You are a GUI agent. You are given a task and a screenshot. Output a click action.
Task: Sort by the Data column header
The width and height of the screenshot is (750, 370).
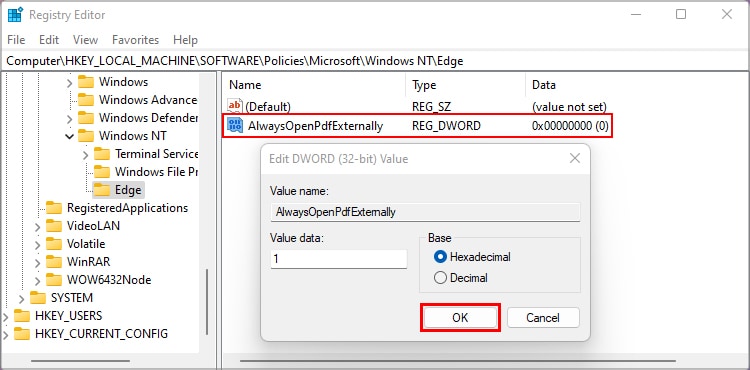[544, 85]
